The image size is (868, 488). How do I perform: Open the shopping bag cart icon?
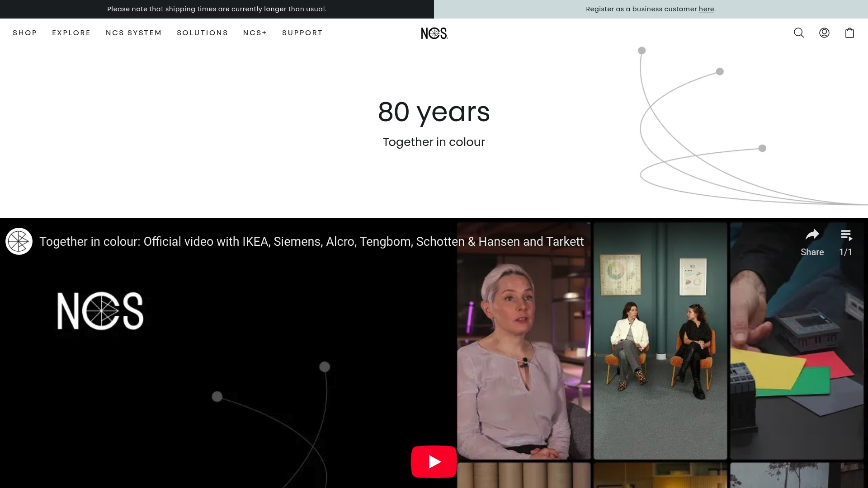click(849, 33)
